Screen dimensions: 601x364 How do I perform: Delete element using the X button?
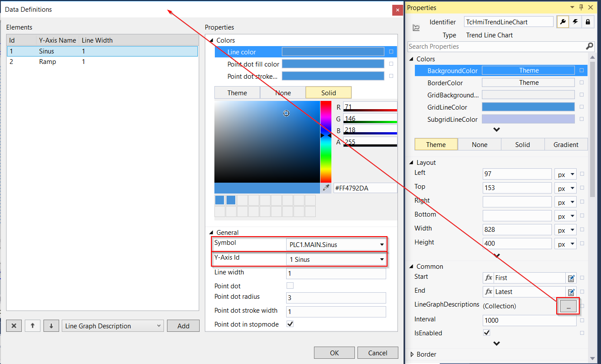[x=14, y=326]
